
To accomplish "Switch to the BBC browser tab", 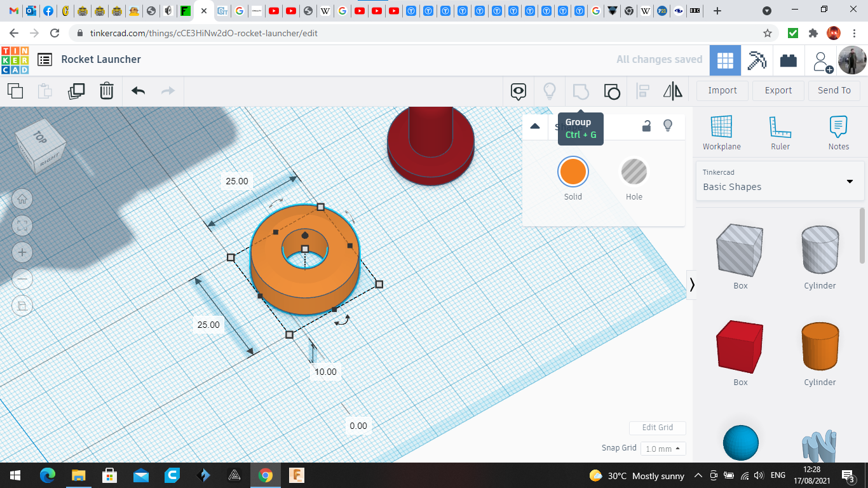I will coord(695,11).
